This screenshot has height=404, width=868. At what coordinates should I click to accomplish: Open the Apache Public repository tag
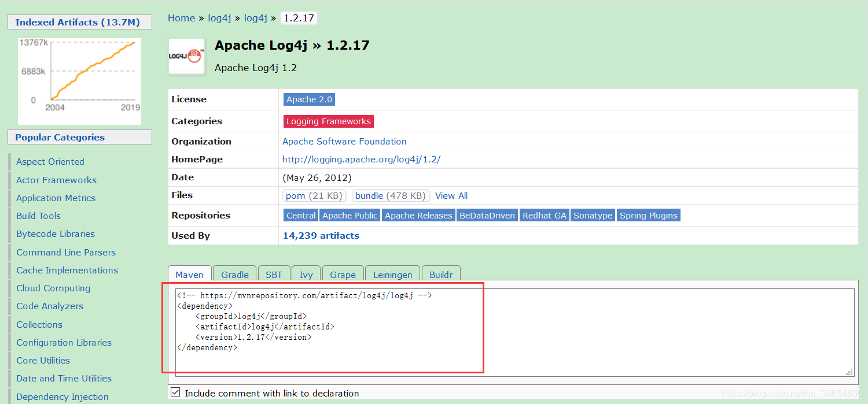coord(350,216)
